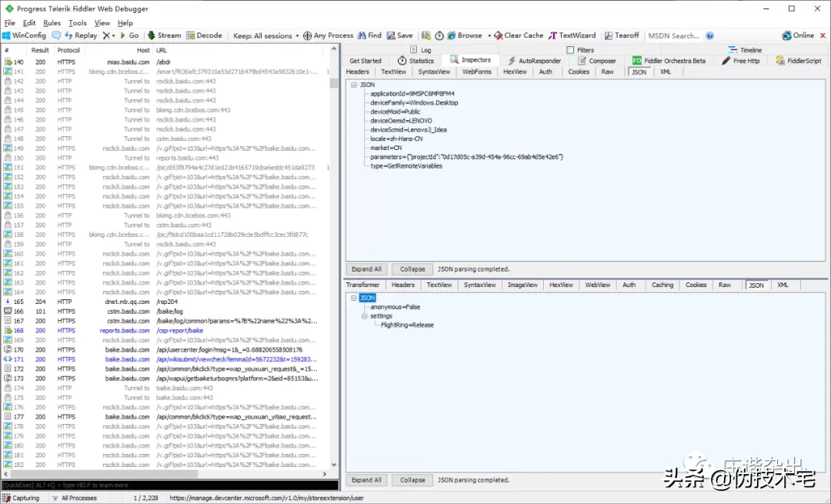Viewport: 831px width, 504px height.
Task: Click the Replay sessions icon
Action: point(69,35)
